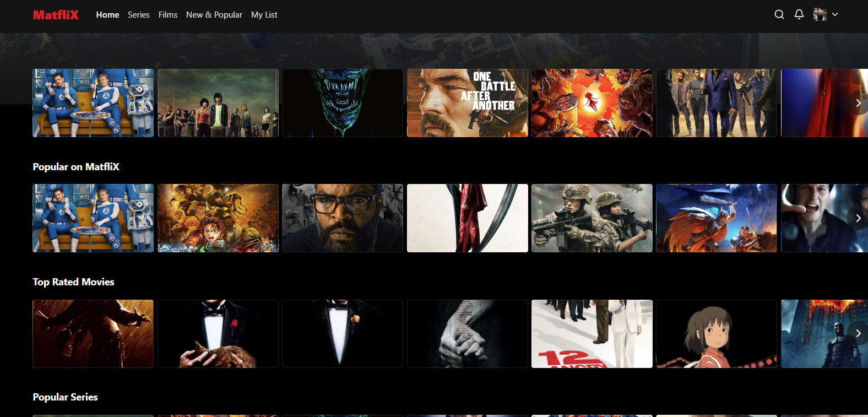Open the bearded man with glasses poster
This screenshot has width=868, height=417.
343,218
